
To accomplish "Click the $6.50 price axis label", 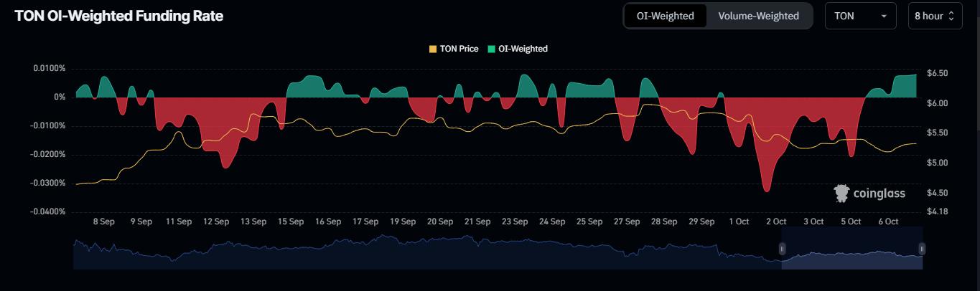I will [938, 74].
